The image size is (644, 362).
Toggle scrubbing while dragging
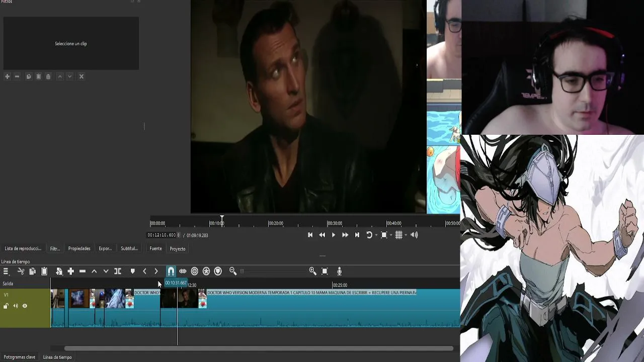tap(183, 271)
